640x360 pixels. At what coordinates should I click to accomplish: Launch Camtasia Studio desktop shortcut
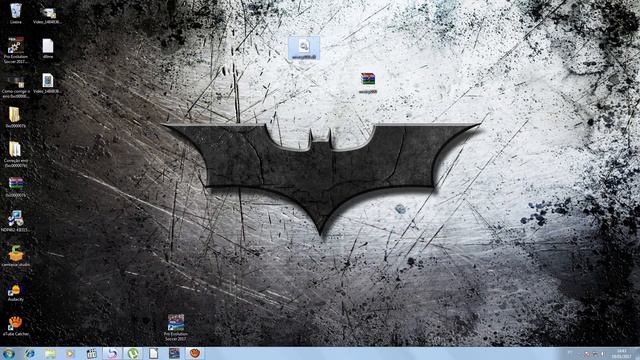point(16,256)
